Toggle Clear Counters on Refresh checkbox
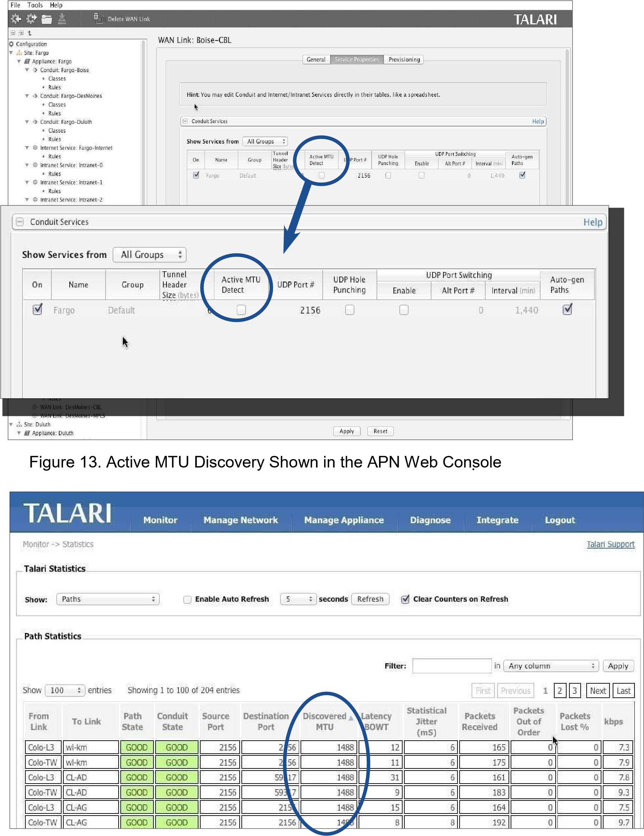Viewport: 644px width, 836px height. tap(405, 599)
